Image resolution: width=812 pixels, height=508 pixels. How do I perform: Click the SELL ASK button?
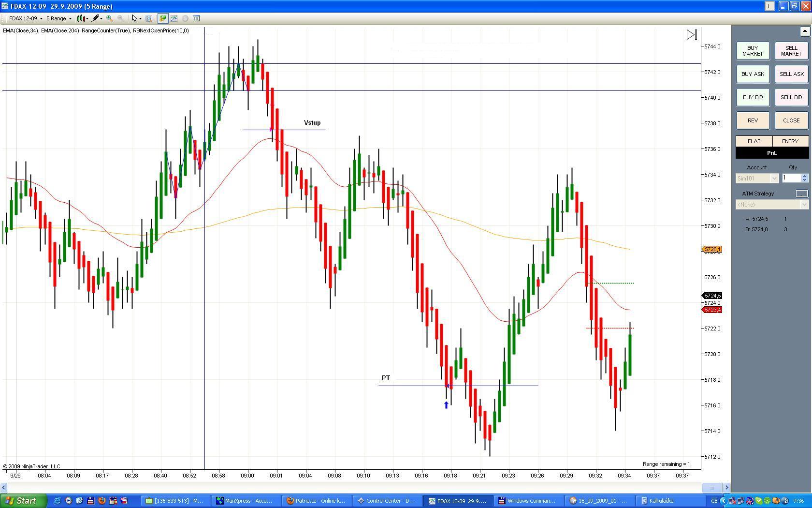point(791,74)
